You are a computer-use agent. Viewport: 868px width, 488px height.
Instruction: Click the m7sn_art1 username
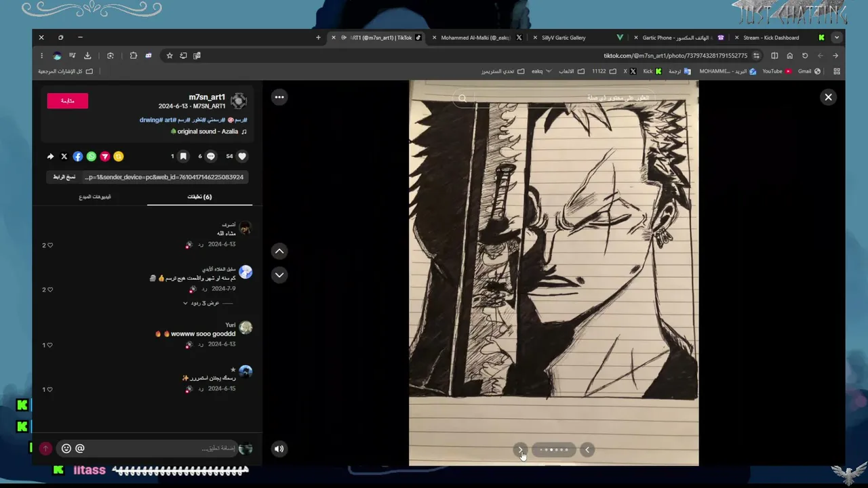tap(208, 97)
